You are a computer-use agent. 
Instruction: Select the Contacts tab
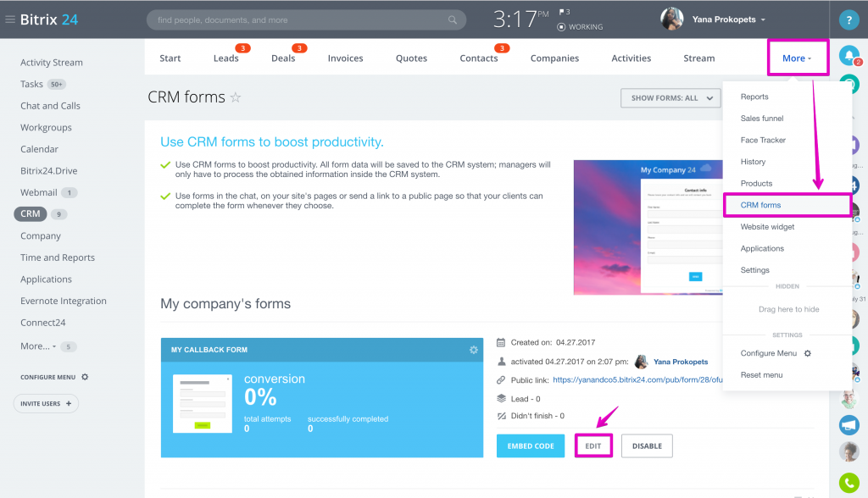[x=479, y=58]
